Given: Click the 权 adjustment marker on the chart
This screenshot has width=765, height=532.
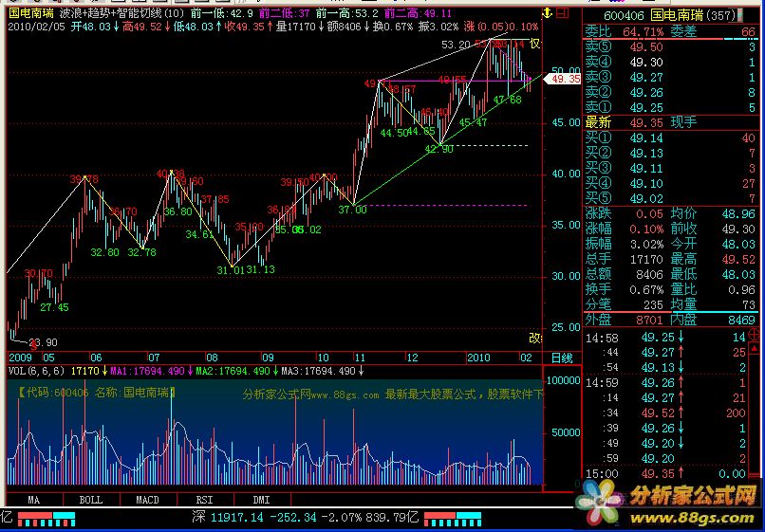Looking at the screenshot, I should point(535,45).
